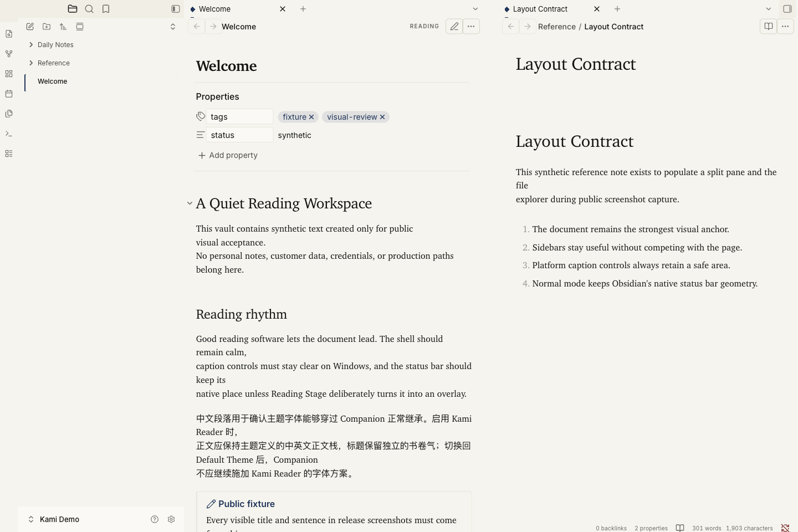The height and width of the screenshot is (532, 798).
Task: Click the READING mode label
Action: pyautogui.click(x=424, y=27)
